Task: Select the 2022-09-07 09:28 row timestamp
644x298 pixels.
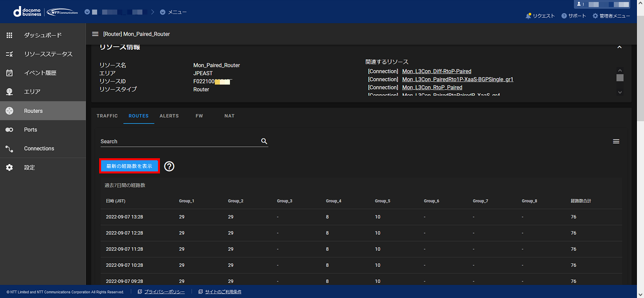Action: click(x=125, y=281)
